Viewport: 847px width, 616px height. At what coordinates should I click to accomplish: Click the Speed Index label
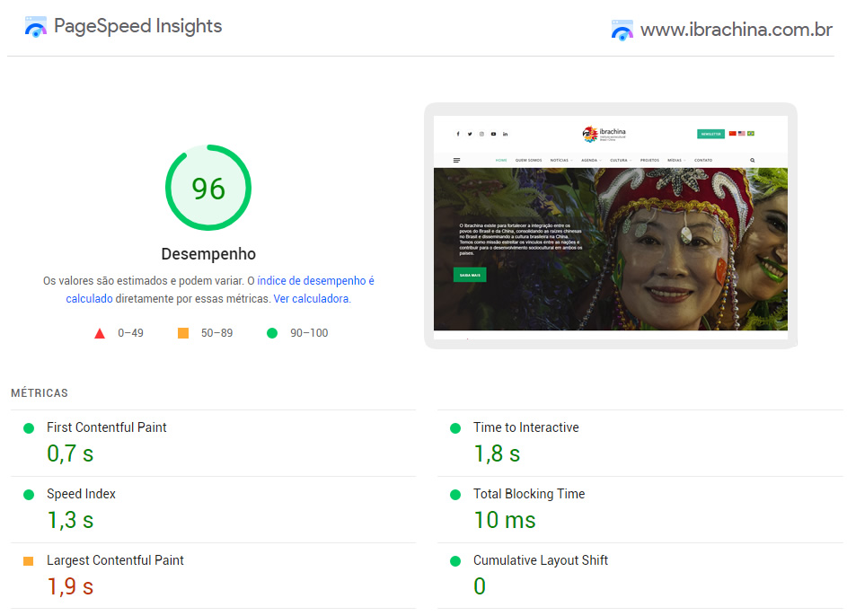tap(81, 494)
